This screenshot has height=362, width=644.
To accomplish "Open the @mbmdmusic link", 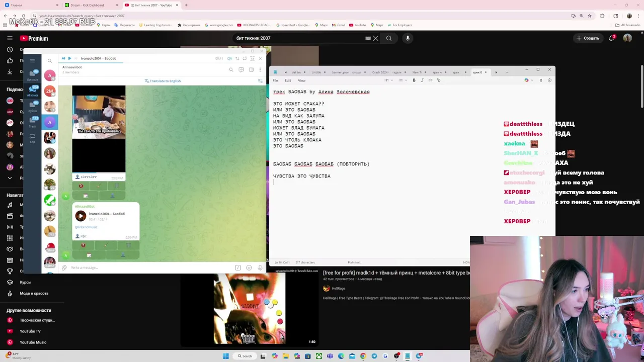I will coord(86,227).
